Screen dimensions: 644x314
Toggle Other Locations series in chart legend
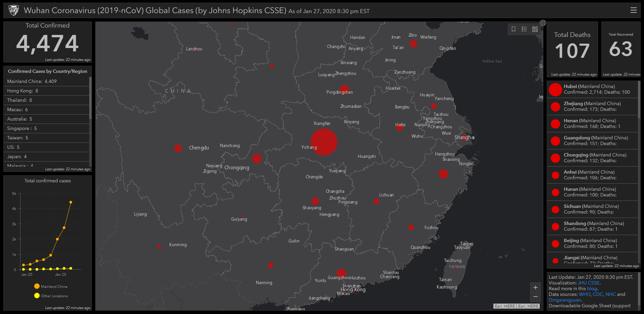[x=51, y=296]
